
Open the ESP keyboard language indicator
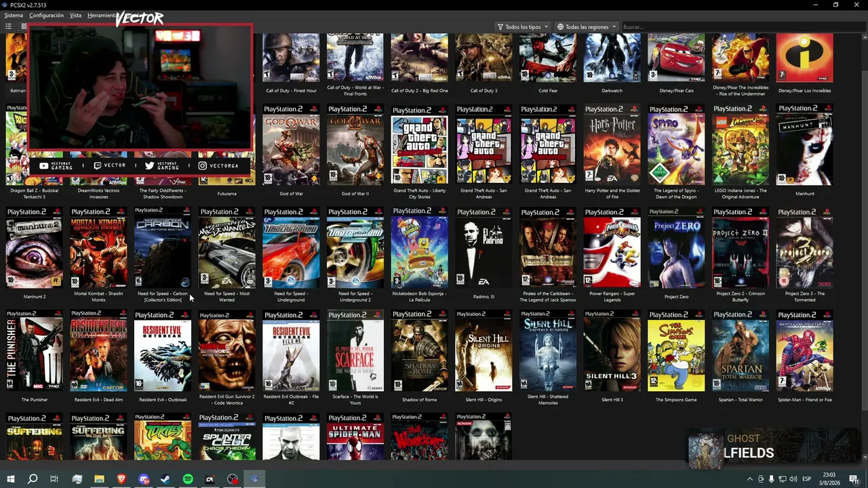[806, 479]
